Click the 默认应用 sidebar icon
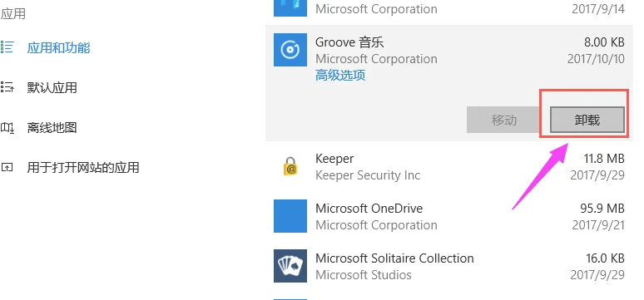Image resolution: width=644 pixels, height=300 pixels. [7, 87]
